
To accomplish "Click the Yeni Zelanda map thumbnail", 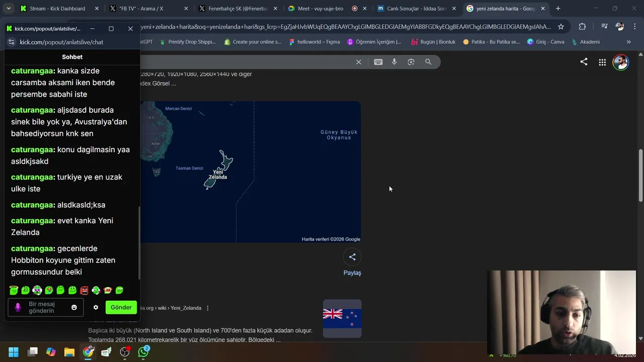I will pos(251,172).
